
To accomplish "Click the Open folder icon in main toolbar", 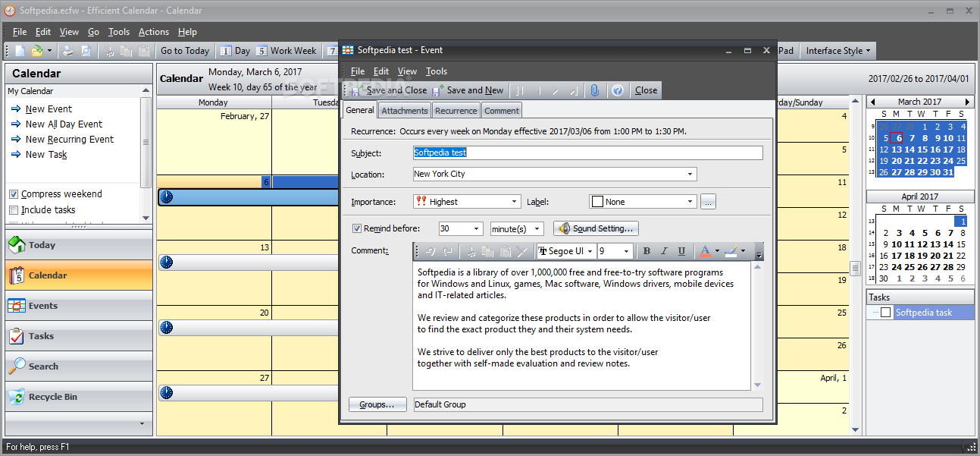I will point(36,51).
